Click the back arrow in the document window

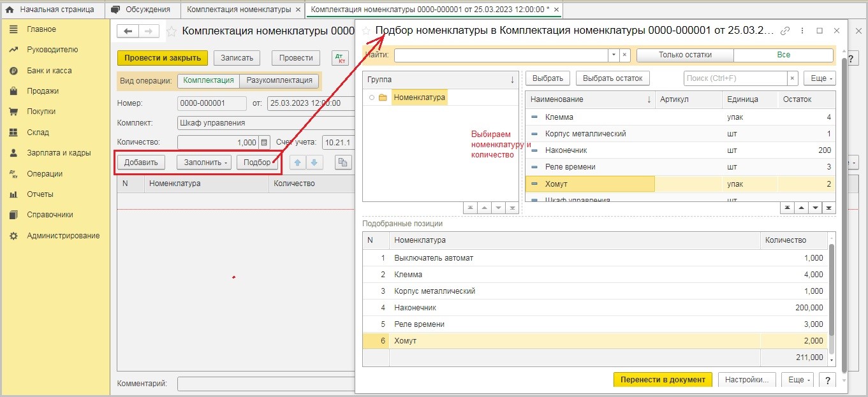click(x=128, y=31)
